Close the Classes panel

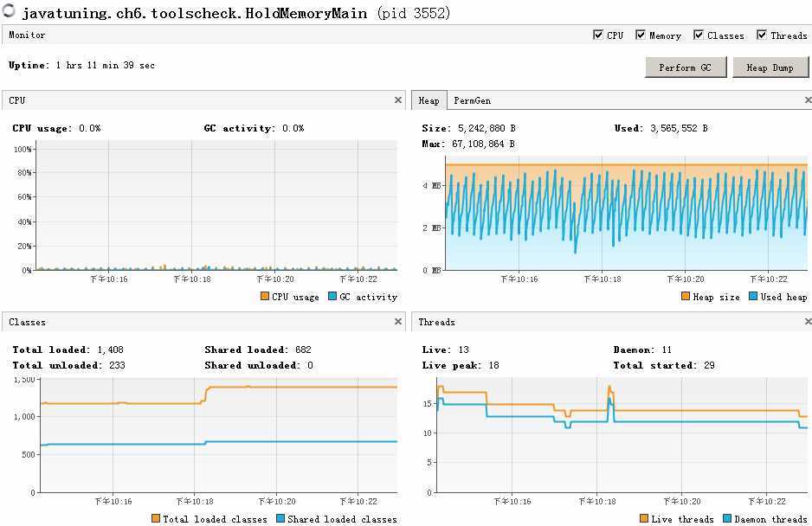(x=397, y=322)
